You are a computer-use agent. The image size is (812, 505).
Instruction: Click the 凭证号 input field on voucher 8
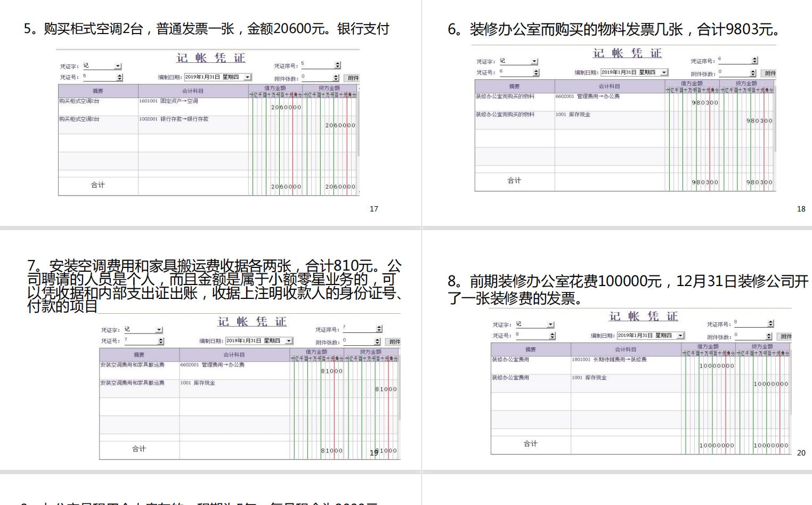pyautogui.click(x=530, y=336)
